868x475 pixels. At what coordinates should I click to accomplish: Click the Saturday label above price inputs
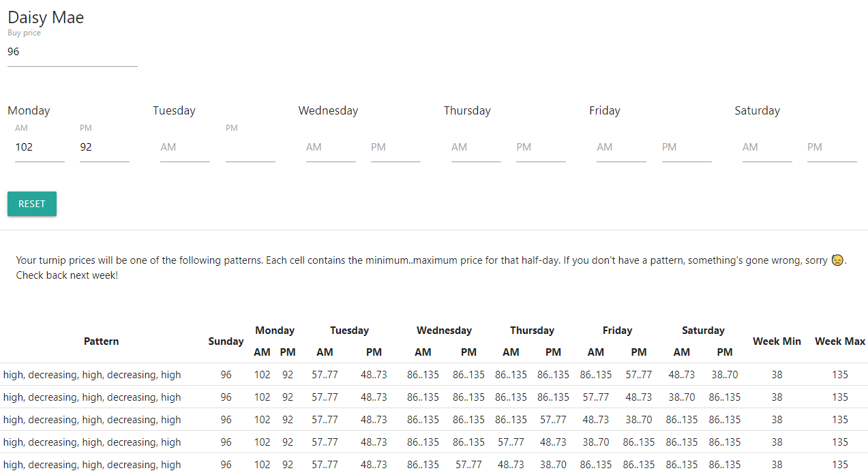(x=757, y=110)
